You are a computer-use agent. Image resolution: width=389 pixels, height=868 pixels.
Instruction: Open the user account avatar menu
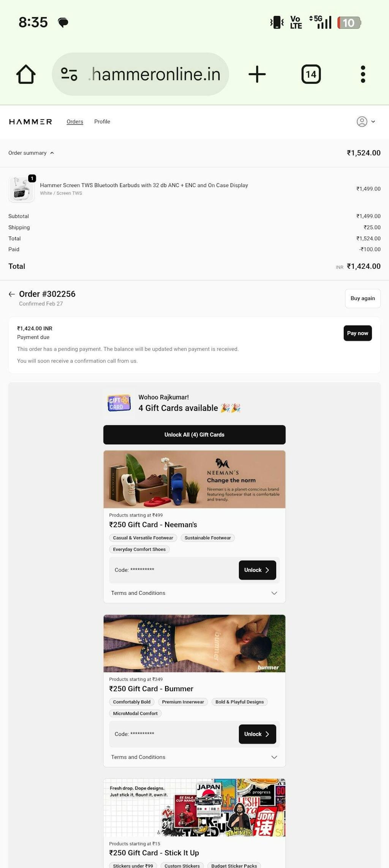[366, 121]
